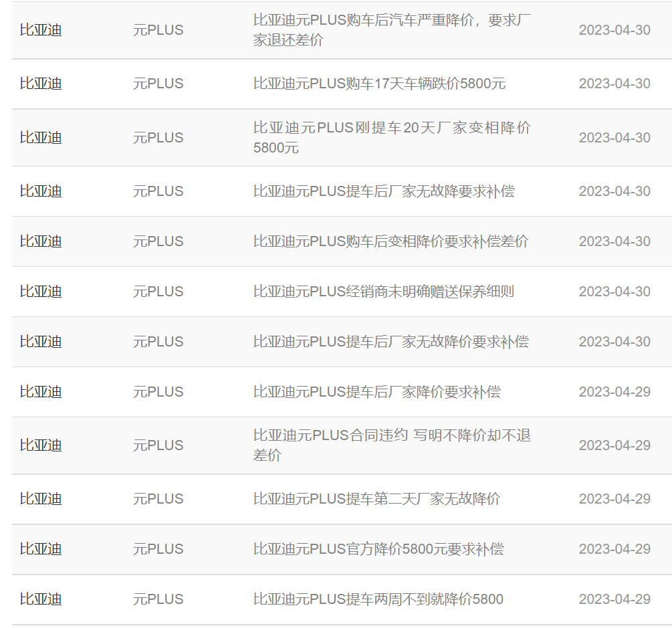Image resolution: width=672 pixels, height=628 pixels.
Task: Click date 2023-04-29 in the '官方降价5800元要求补偿' row
Action: pyautogui.click(x=614, y=549)
